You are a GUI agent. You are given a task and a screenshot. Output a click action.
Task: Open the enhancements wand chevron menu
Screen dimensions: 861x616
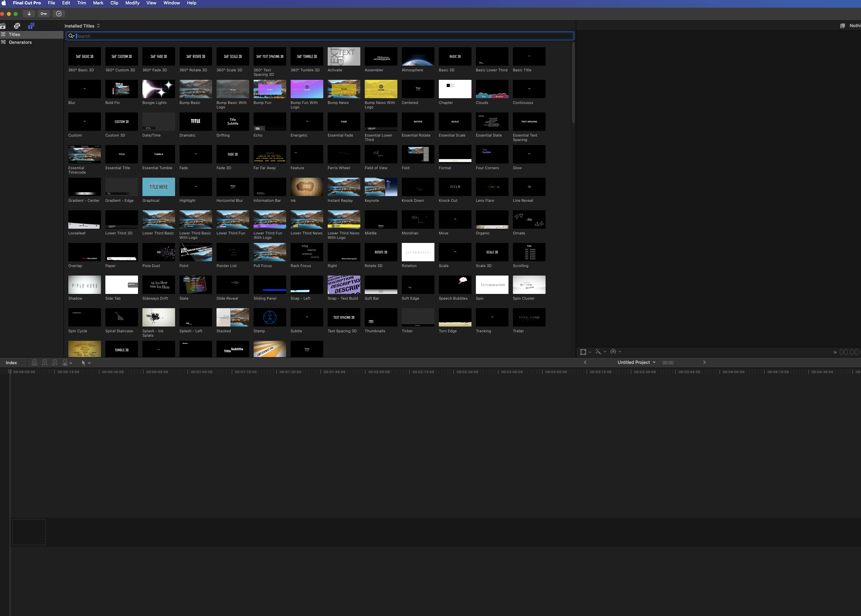coord(605,352)
